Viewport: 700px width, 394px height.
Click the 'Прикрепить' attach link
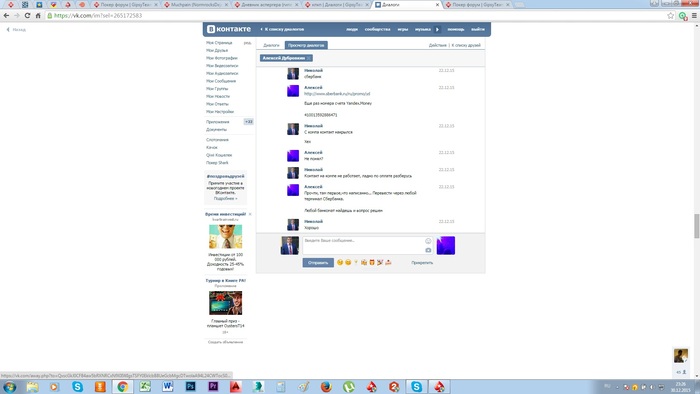(422, 263)
